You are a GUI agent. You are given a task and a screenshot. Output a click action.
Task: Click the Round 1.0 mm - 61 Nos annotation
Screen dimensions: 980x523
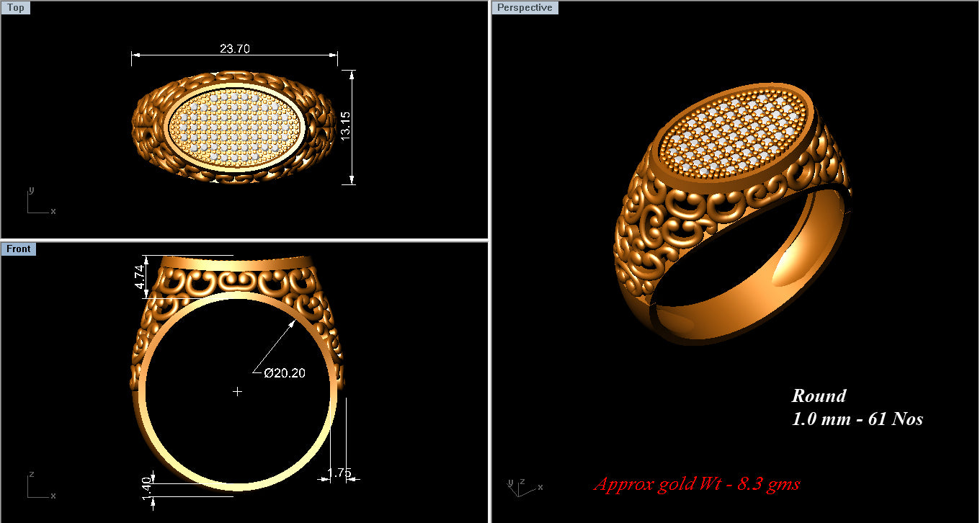857,407
